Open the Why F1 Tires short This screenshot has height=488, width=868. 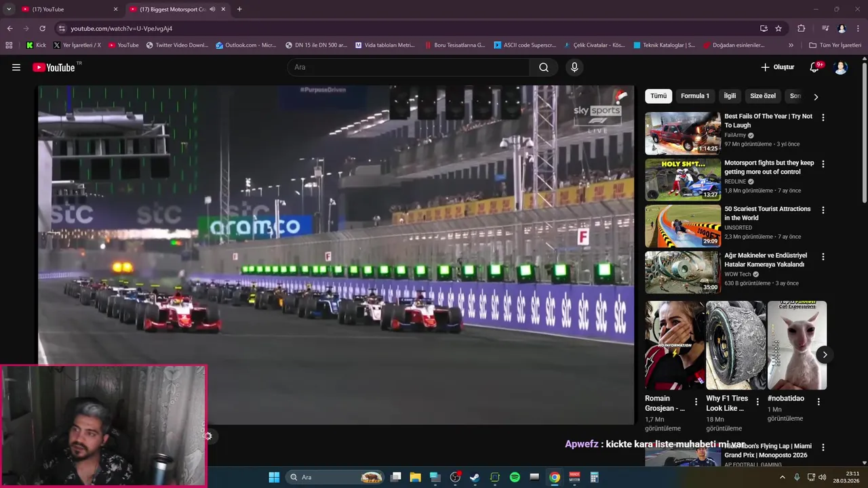(736, 345)
